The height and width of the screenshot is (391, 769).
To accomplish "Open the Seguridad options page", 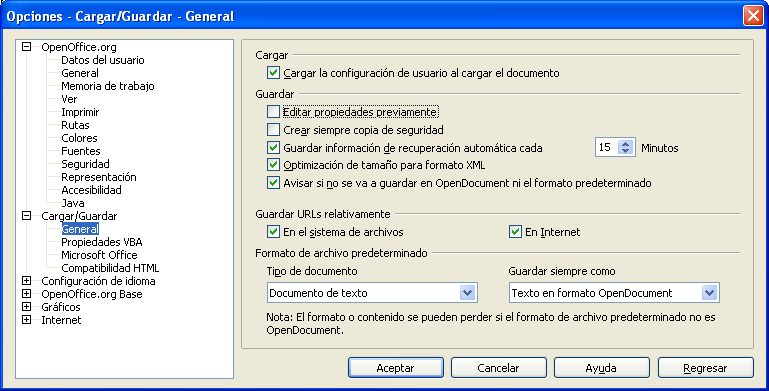I will click(x=85, y=164).
